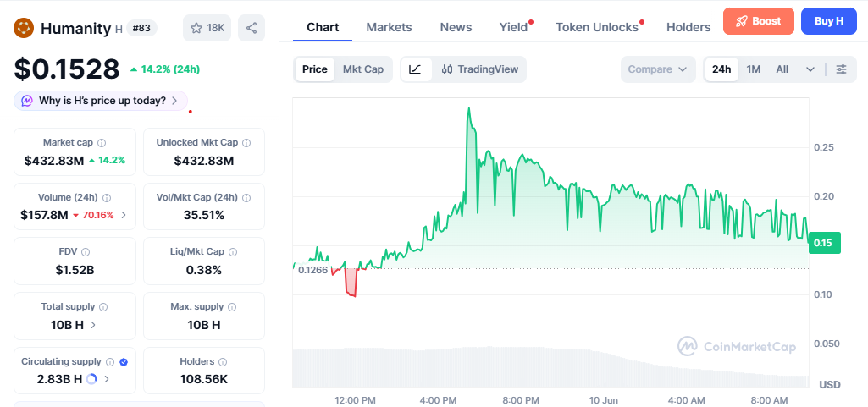The width and height of the screenshot is (868, 407).
Task: Open the News tab
Action: coord(456,27)
